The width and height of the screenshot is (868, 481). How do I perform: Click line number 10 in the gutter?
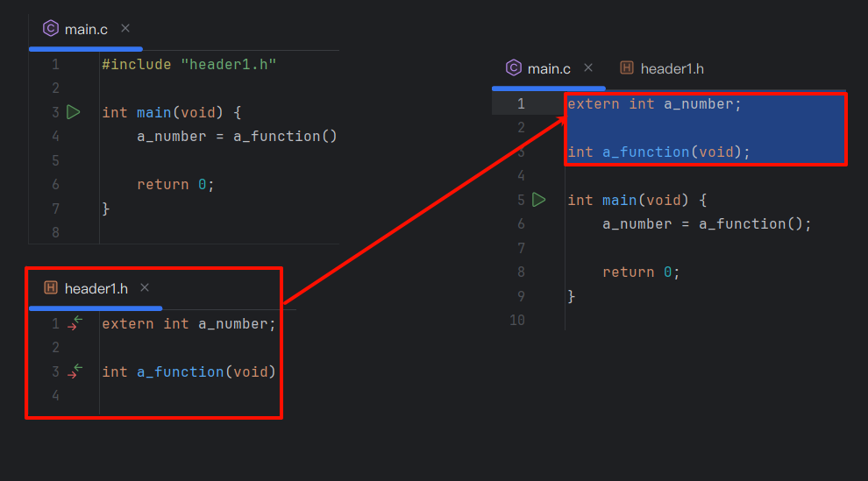(516, 320)
